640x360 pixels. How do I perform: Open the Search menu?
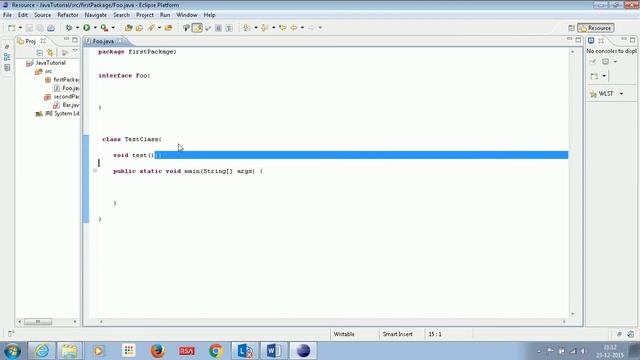pyautogui.click(x=121, y=15)
